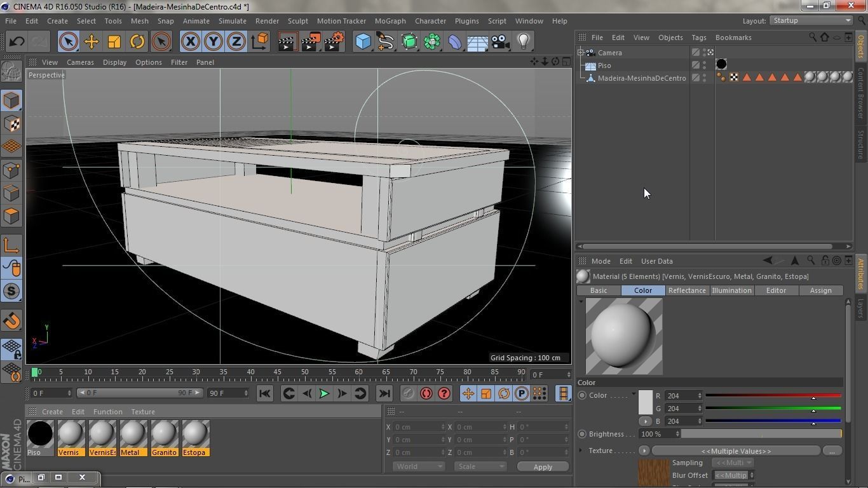Open the Sampling dropdown
The width and height of the screenshot is (868, 488).
click(732, 463)
